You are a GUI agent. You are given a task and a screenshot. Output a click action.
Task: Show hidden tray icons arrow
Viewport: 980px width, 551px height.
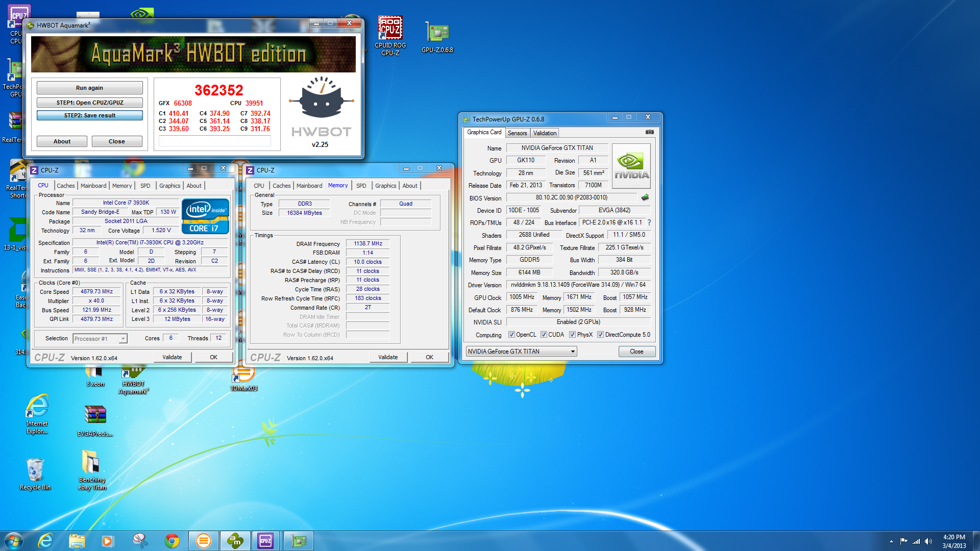click(891, 541)
